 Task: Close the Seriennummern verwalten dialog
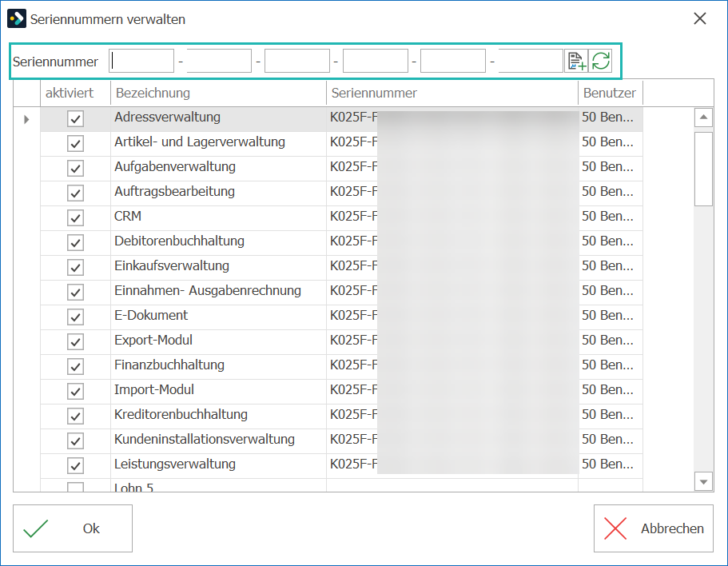point(700,18)
